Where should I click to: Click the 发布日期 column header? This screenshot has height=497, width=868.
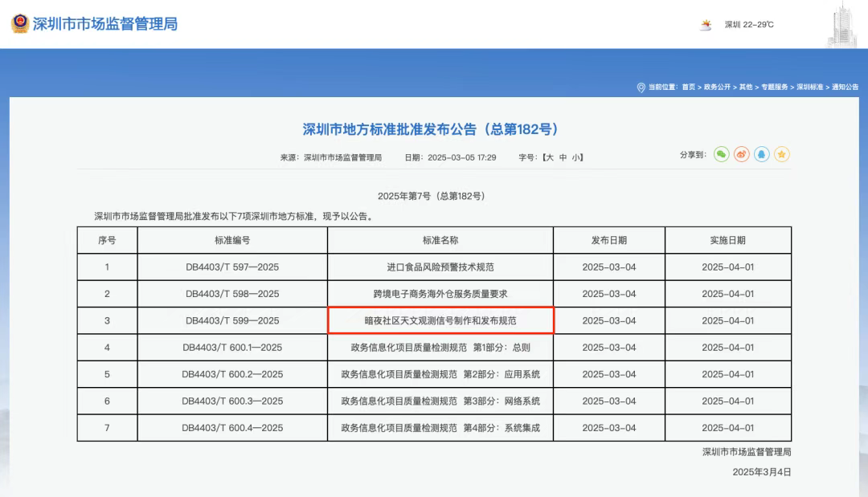(609, 241)
